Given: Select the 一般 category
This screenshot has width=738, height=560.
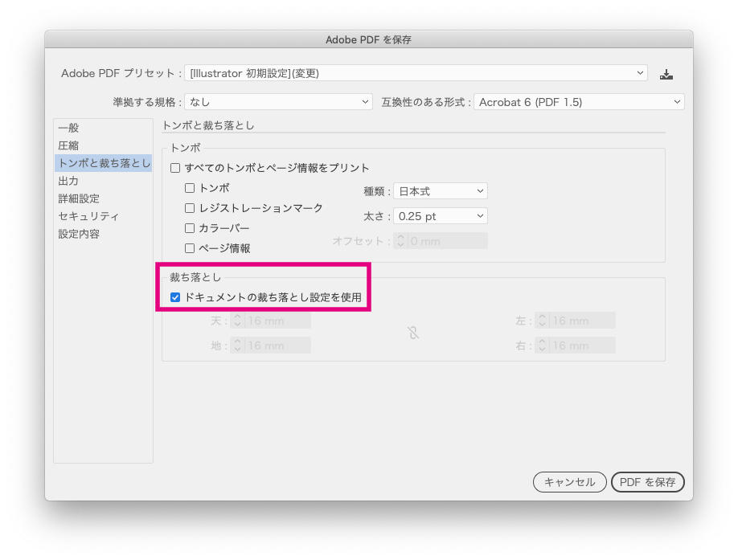Looking at the screenshot, I should (103, 128).
